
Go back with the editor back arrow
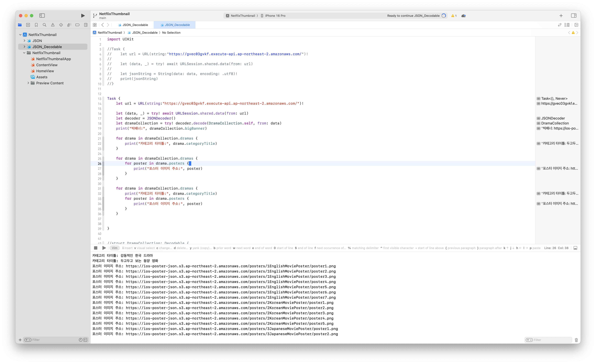[x=103, y=25]
